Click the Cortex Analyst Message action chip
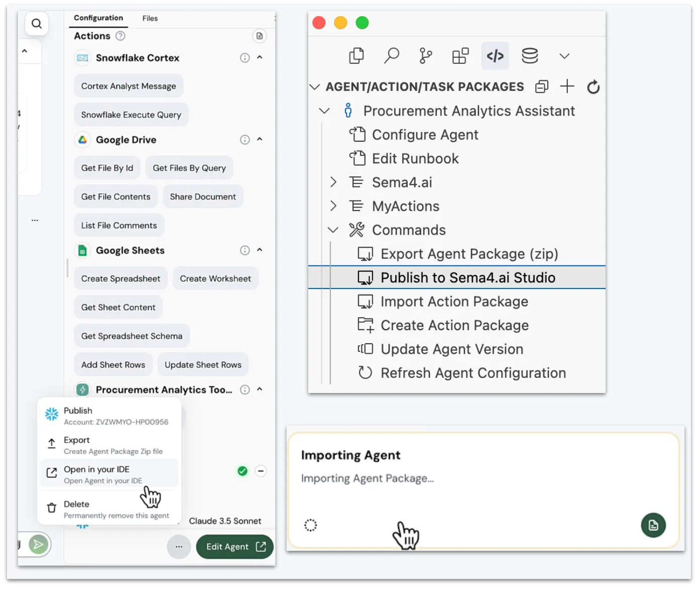The height and width of the screenshot is (592, 700). [x=129, y=86]
